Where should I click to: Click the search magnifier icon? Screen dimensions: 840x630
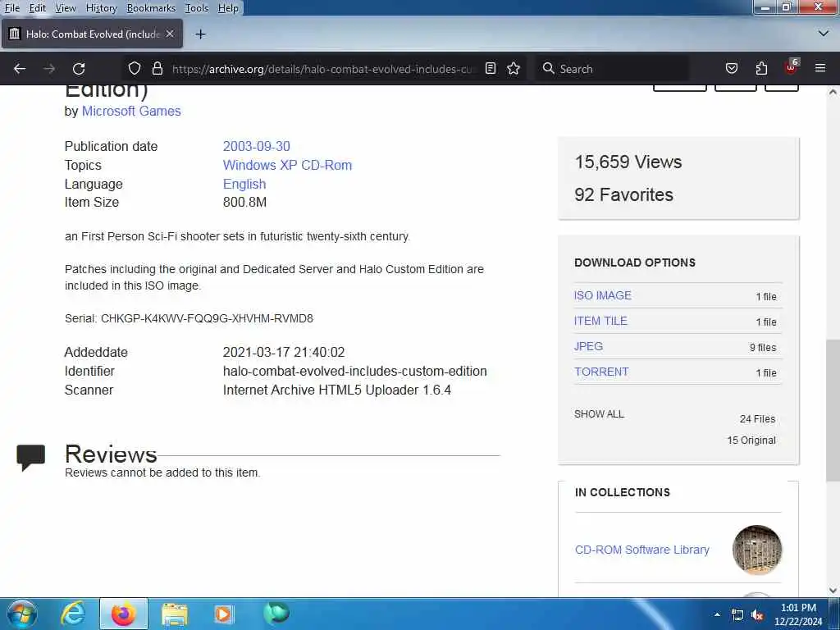coord(548,69)
